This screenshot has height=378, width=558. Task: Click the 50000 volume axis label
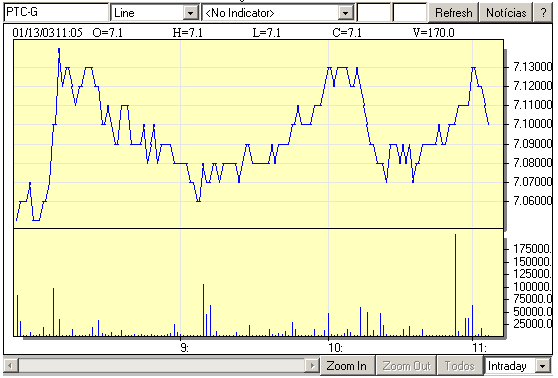click(x=532, y=311)
